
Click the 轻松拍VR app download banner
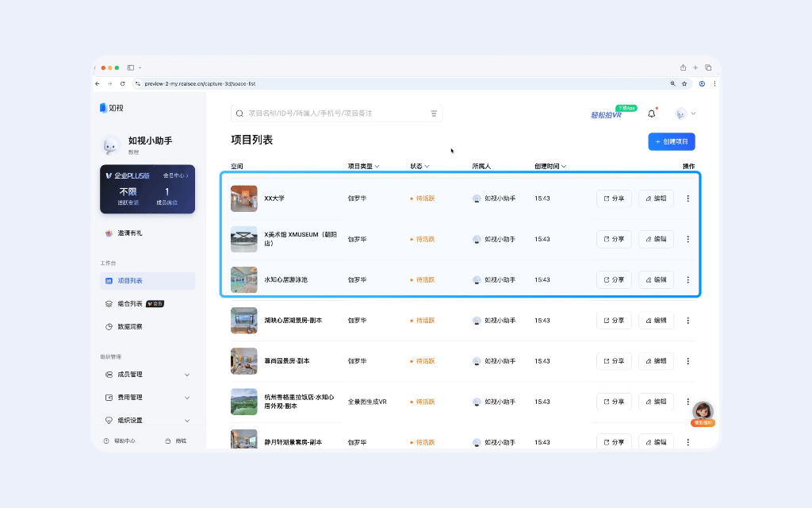tap(613, 112)
